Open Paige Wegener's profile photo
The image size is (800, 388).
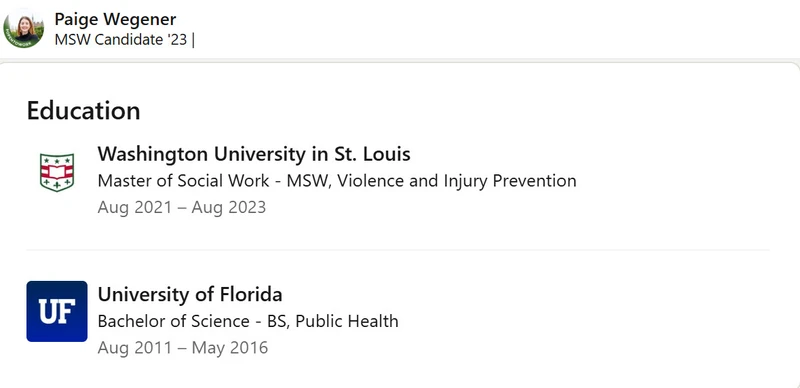(x=23, y=29)
